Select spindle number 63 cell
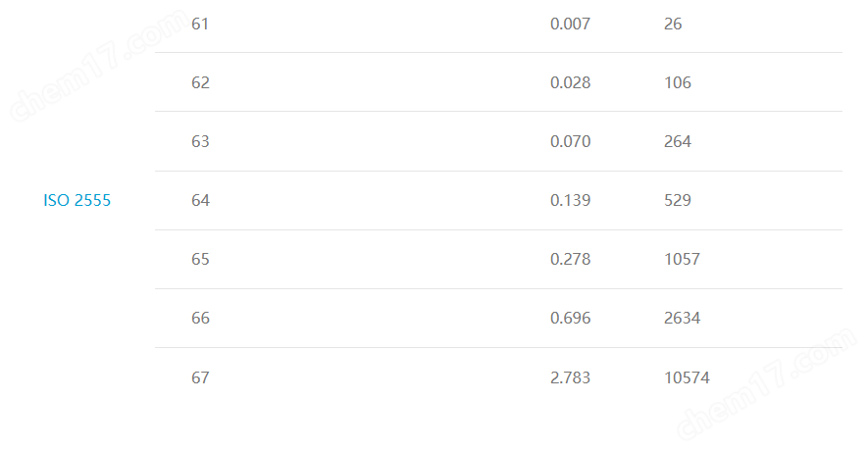Screen dimensions: 868x451 200,141
